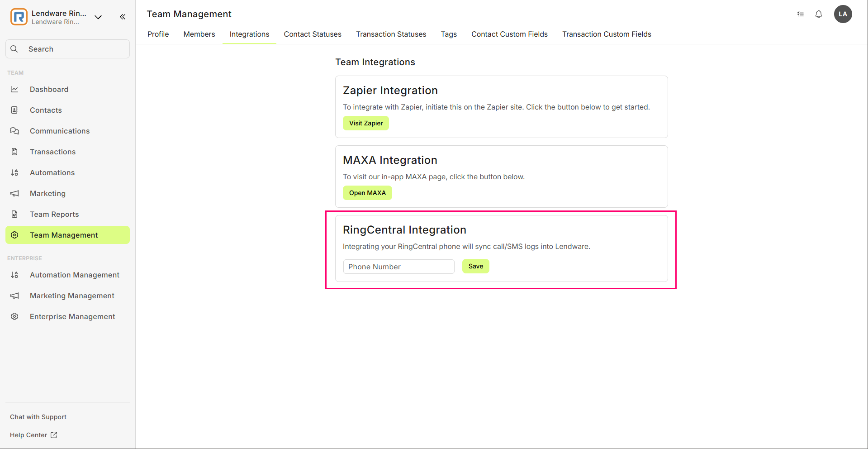Open Marketing megaphone icon in sidebar
868x449 pixels.
point(14,193)
